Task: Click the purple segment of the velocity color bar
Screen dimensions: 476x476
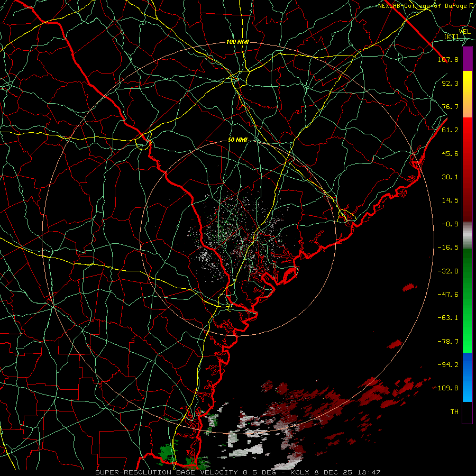Action: click(x=467, y=59)
